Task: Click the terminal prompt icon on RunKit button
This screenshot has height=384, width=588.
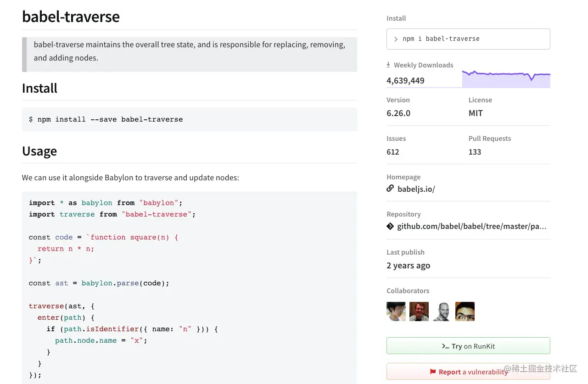Action: click(x=445, y=346)
